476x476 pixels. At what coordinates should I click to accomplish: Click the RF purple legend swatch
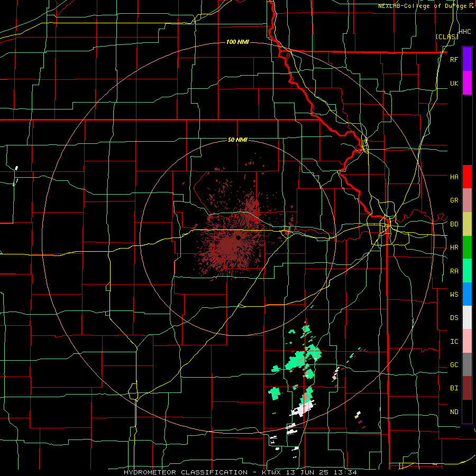coord(467,59)
